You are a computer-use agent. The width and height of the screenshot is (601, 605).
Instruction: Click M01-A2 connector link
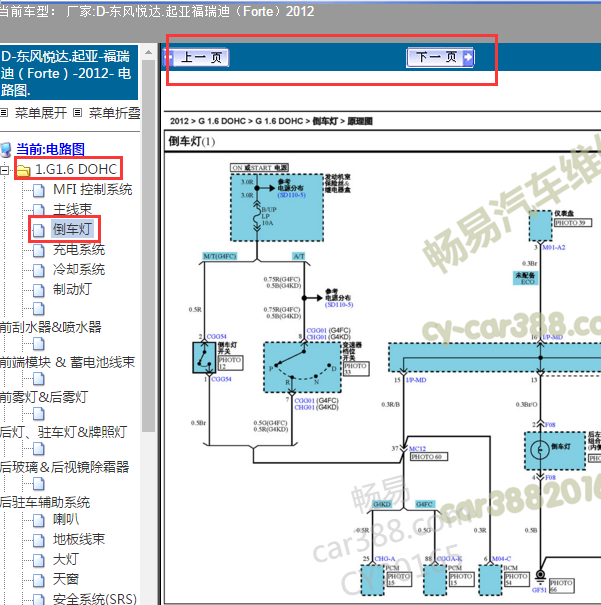coord(554,247)
